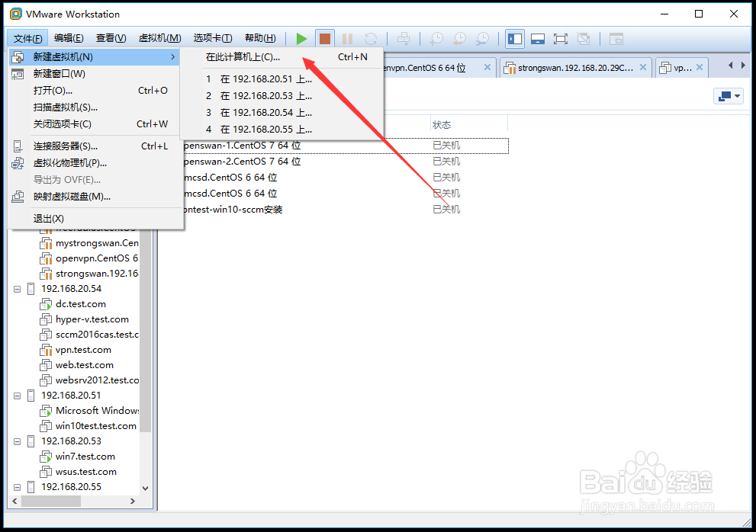Toggle the thumbnail bar icon

coord(538,39)
